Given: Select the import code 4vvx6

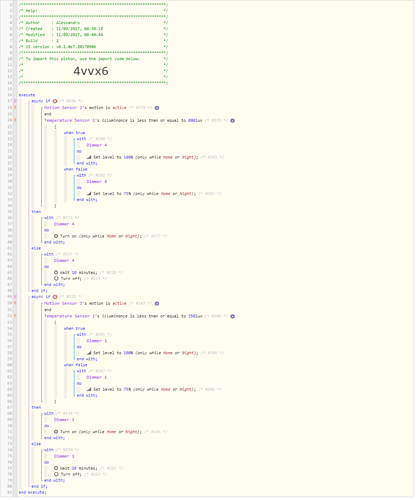Looking at the screenshot, I should pyautogui.click(x=91, y=71).
